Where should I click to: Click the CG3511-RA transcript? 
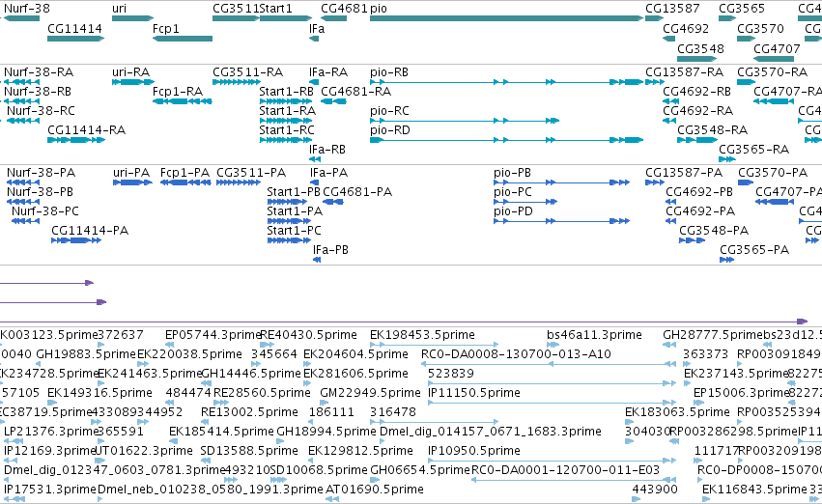237,82
